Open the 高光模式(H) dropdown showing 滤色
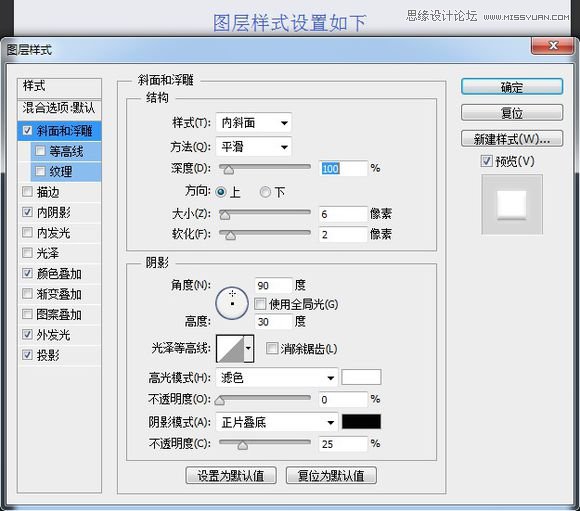580x511 pixels. [277, 378]
